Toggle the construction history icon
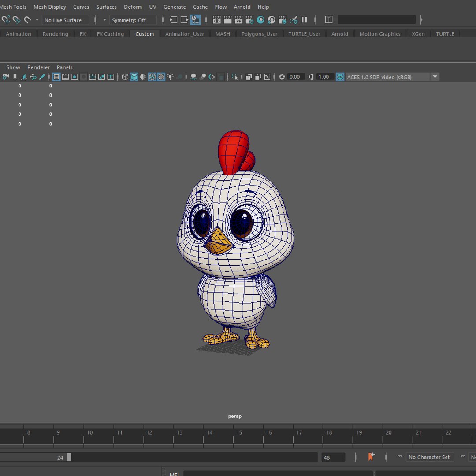This screenshot has width=476, height=476. point(195,20)
